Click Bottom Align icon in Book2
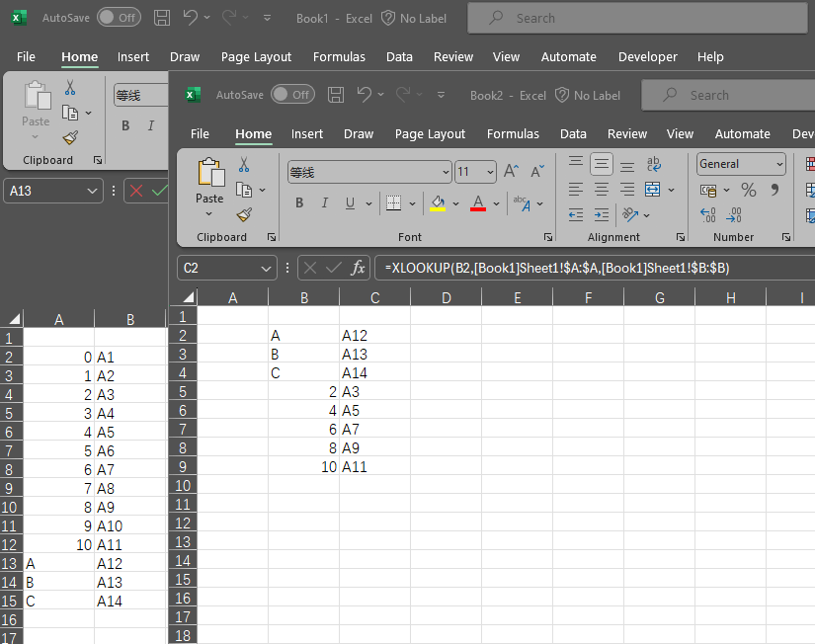 pos(627,165)
